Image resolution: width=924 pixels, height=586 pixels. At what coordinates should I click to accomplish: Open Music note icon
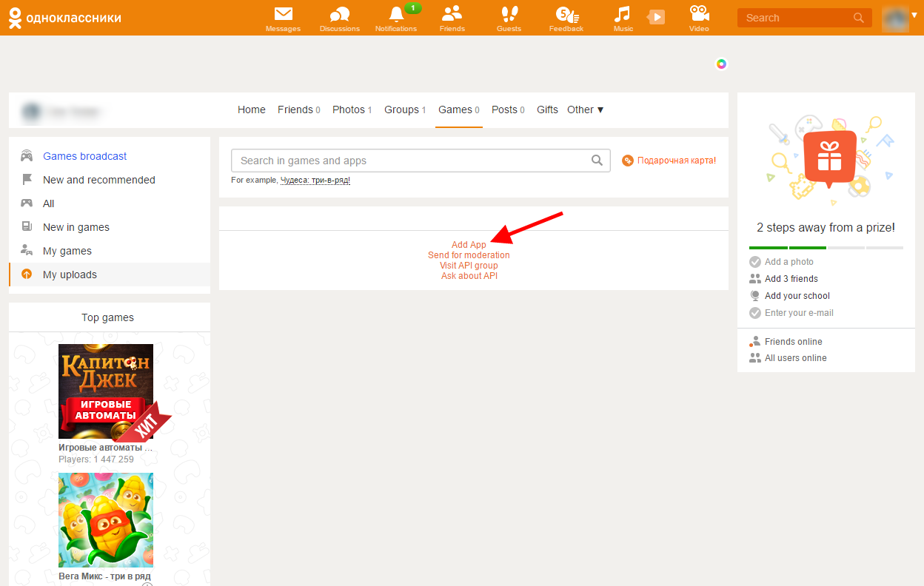[623, 14]
